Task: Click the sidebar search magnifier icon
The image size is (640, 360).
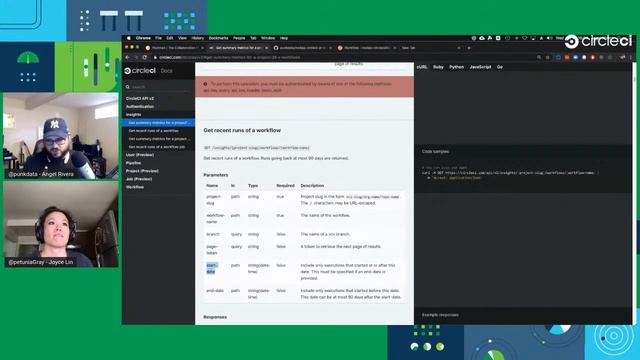Action: click(128, 87)
